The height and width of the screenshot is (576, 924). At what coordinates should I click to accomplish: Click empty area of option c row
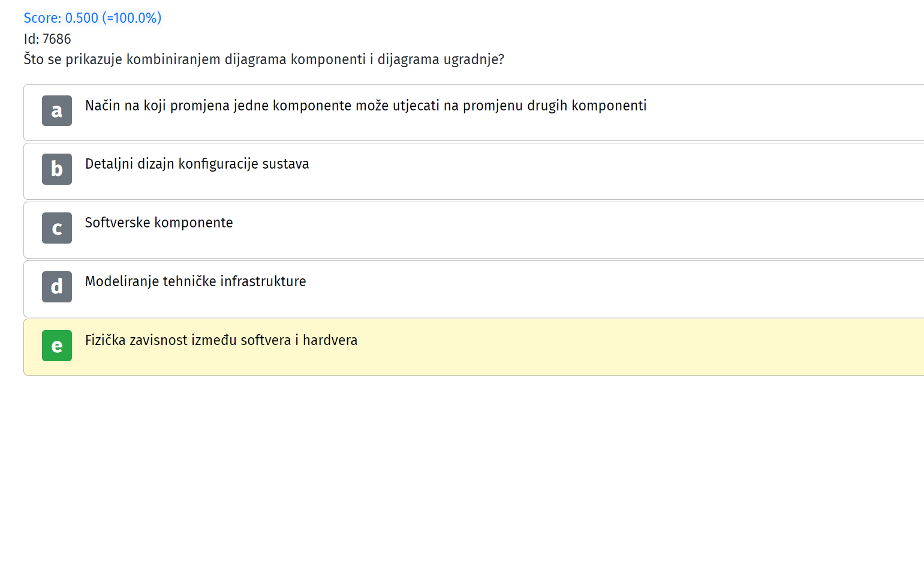(600, 230)
